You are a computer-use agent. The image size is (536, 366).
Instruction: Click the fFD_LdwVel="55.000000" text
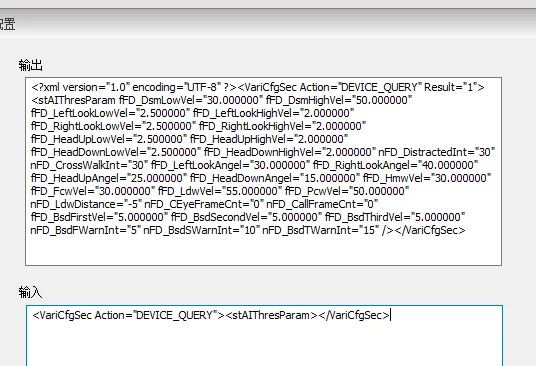pyautogui.click(x=220, y=191)
